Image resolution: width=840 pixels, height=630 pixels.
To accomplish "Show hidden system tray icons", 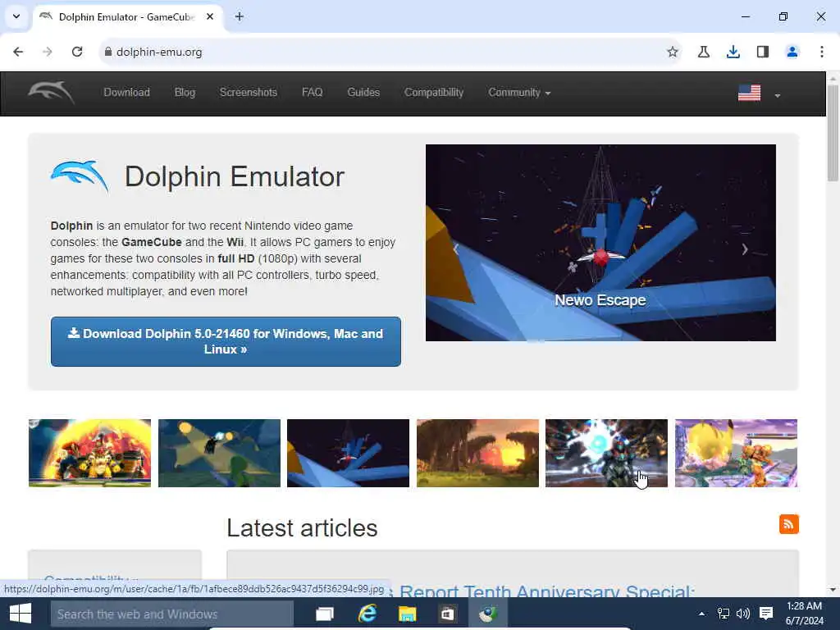I will point(701,614).
